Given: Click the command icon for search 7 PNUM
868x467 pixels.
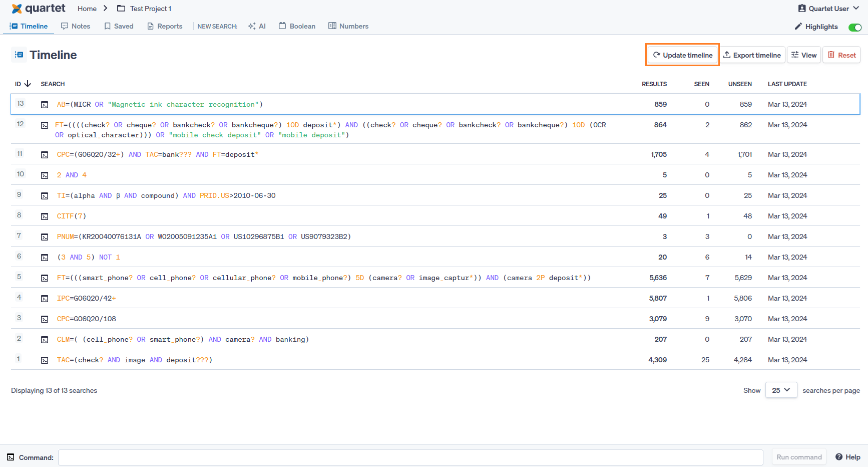Looking at the screenshot, I should [45, 237].
